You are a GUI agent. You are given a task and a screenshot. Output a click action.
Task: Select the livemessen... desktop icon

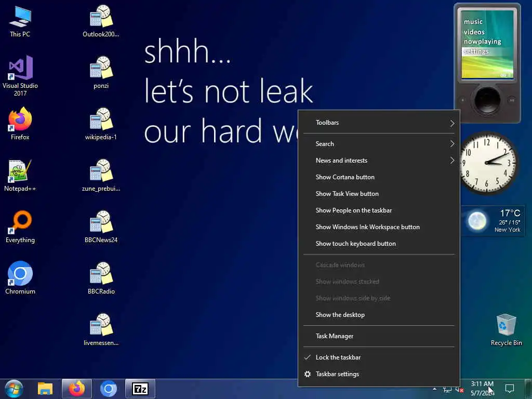coord(101,329)
